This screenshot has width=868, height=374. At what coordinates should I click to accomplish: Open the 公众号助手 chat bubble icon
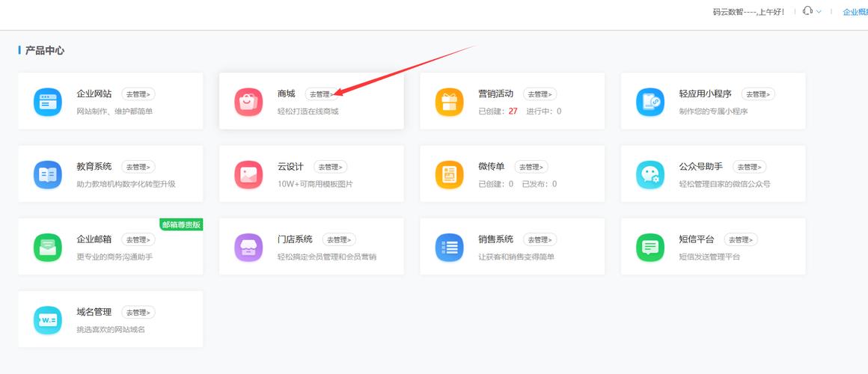[650, 175]
